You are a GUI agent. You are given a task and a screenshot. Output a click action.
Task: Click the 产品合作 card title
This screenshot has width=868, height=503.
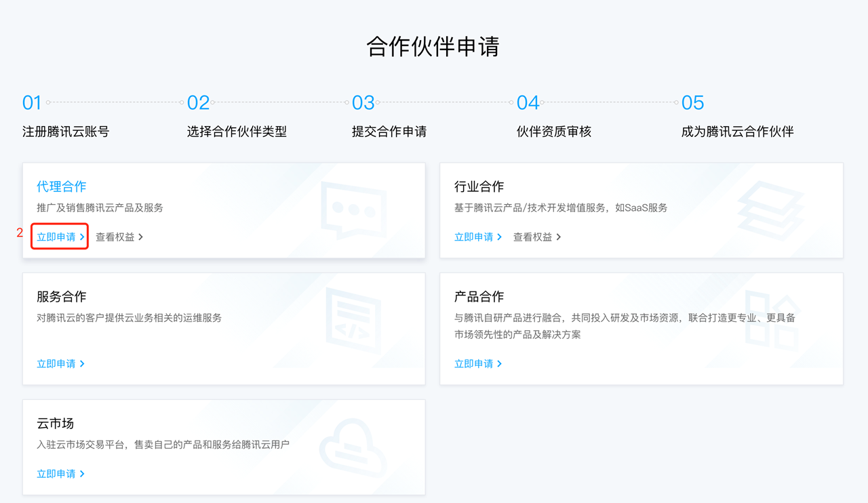pos(479,296)
